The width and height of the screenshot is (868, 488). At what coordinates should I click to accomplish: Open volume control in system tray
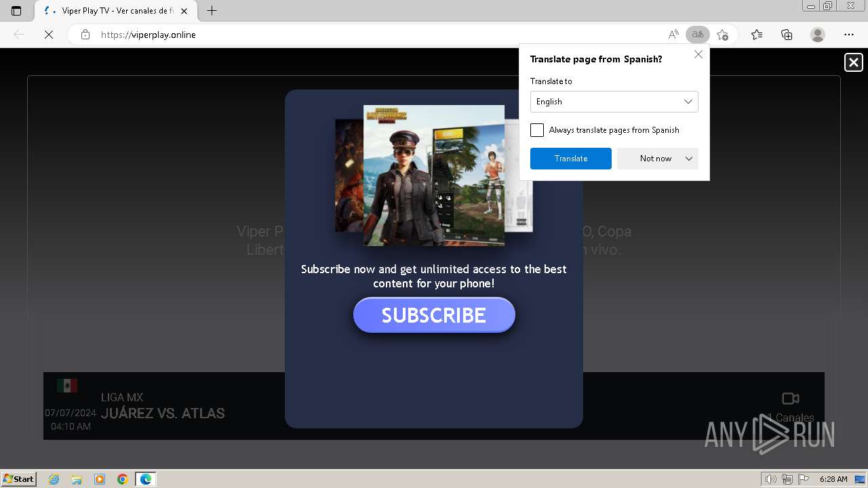click(770, 479)
